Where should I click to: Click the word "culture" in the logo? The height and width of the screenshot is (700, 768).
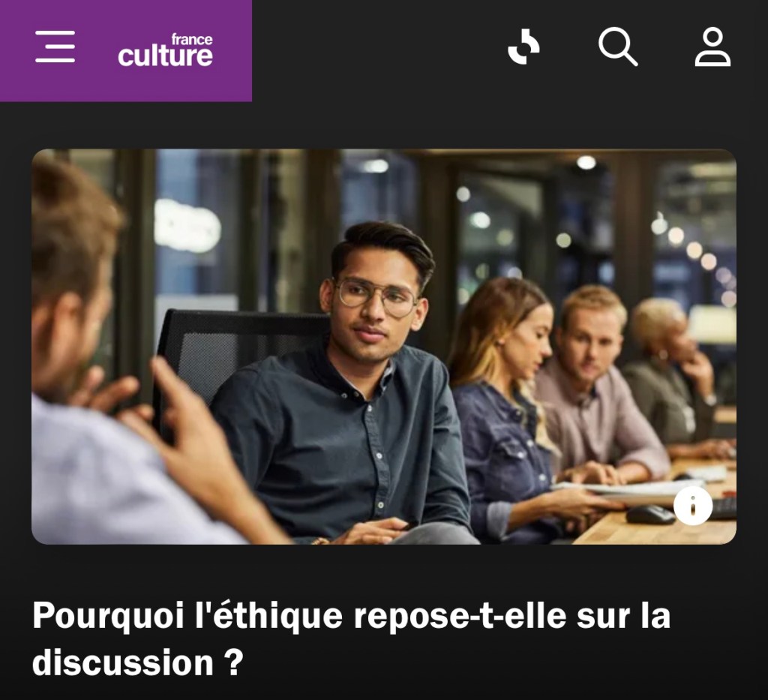coord(165,56)
